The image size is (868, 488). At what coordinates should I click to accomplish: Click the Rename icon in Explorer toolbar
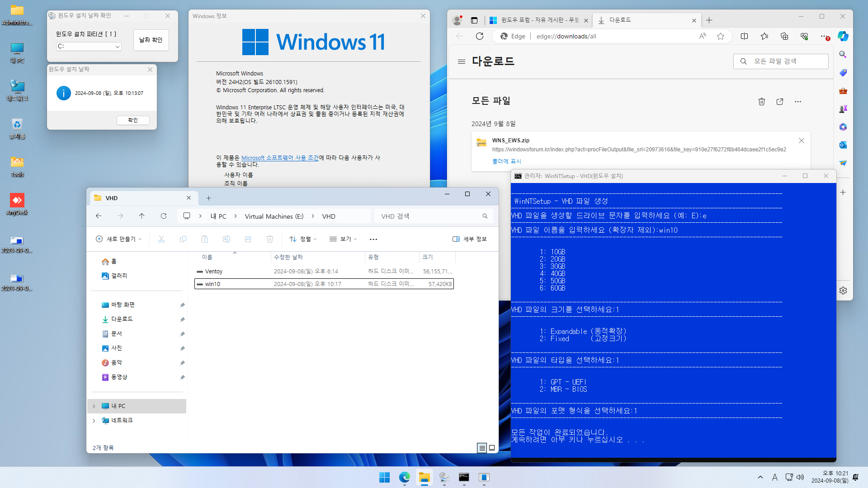pos(226,239)
